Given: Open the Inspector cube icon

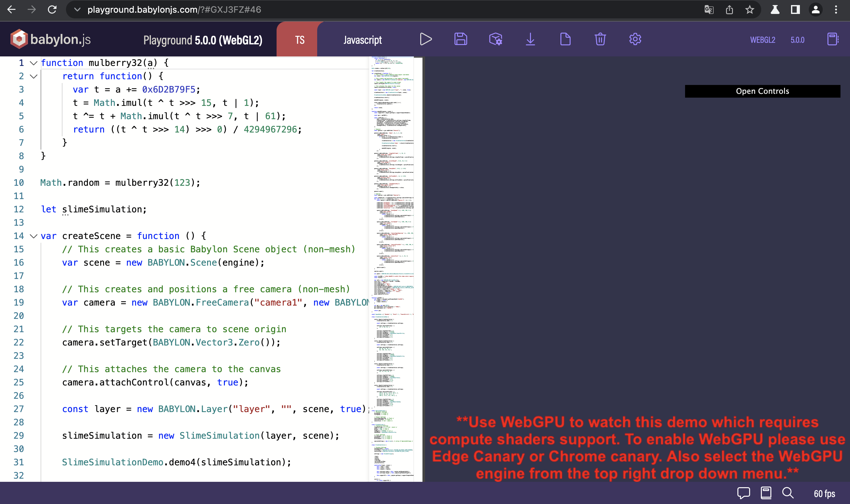Looking at the screenshot, I should coord(496,39).
